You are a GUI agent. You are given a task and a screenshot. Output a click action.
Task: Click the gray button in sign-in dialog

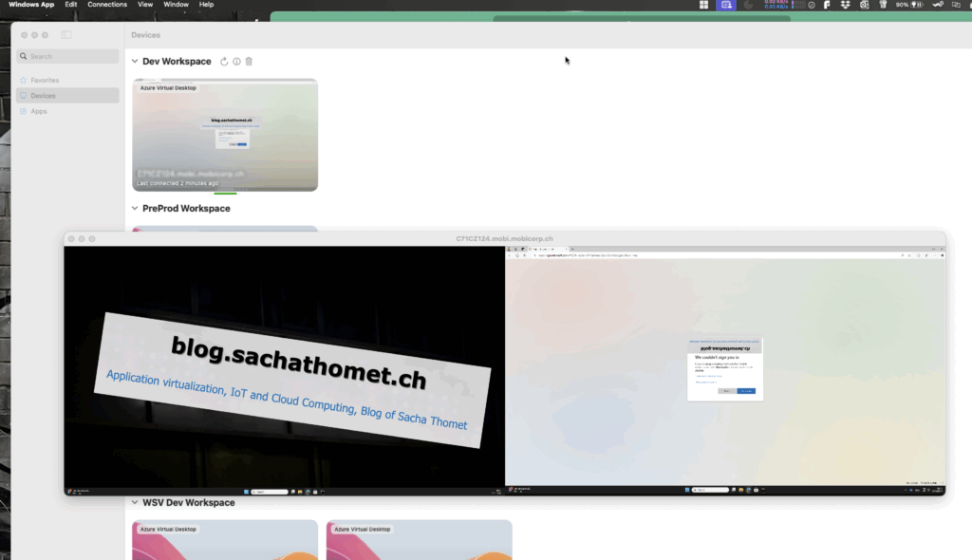(726, 391)
